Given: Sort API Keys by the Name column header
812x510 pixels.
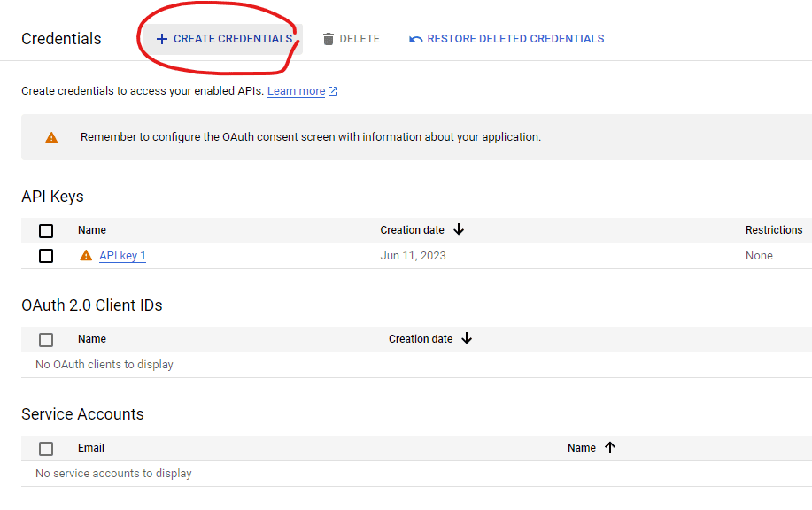Looking at the screenshot, I should coord(91,229).
